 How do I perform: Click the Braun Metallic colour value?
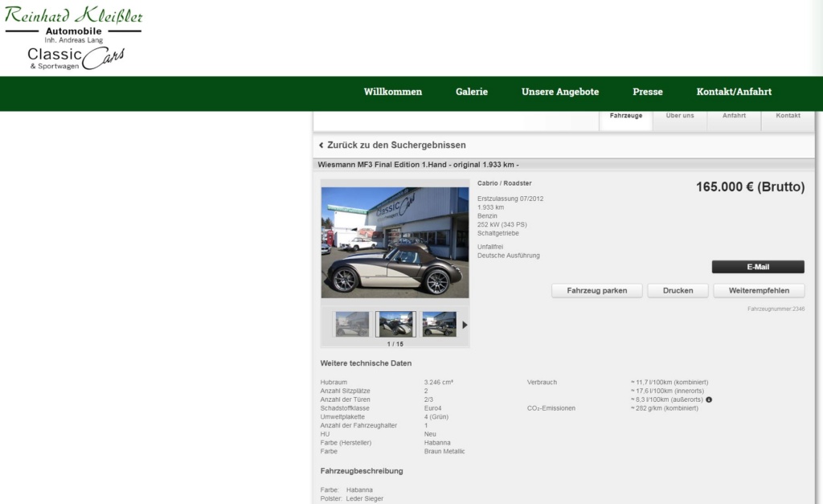[444, 452]
